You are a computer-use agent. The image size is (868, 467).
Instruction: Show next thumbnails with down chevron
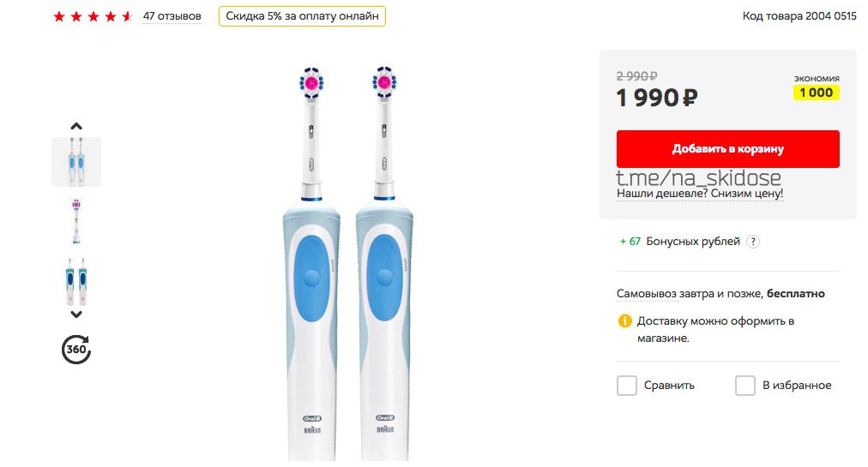(x=76, y=314)
